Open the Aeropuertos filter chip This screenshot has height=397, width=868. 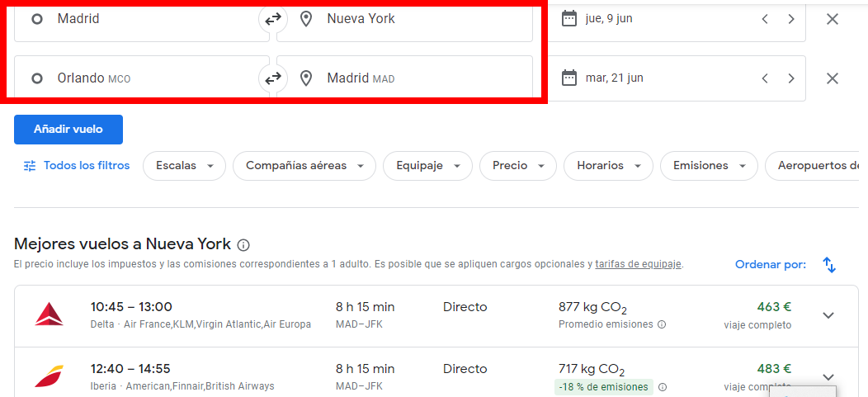812,166
